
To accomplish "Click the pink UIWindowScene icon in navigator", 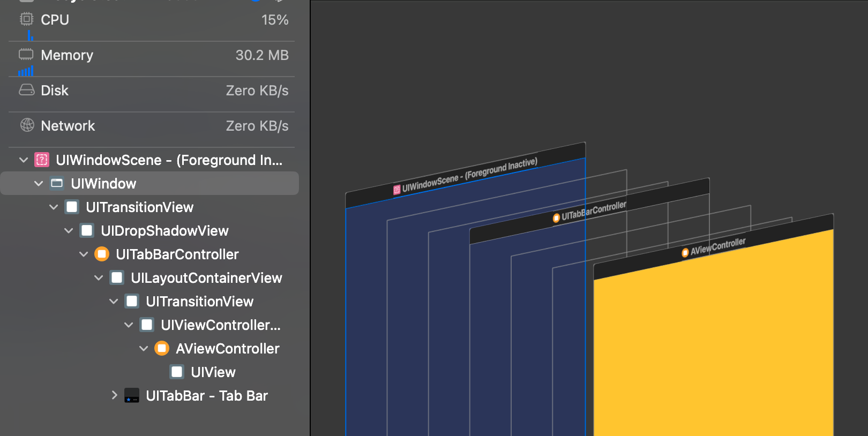I will [x=42, y=160].
